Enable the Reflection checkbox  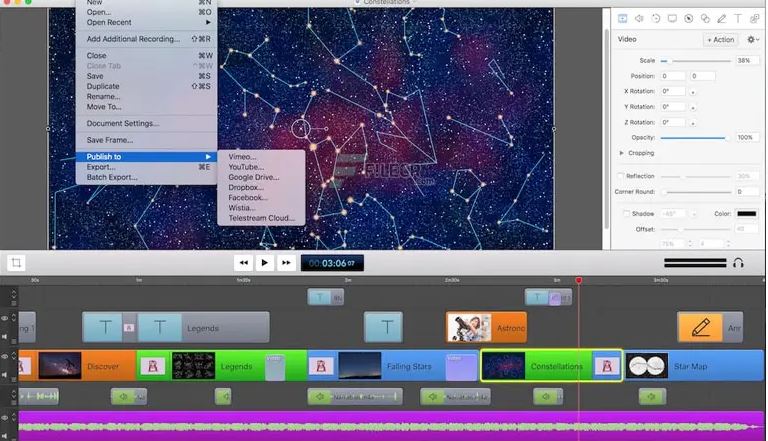[620, 176]
